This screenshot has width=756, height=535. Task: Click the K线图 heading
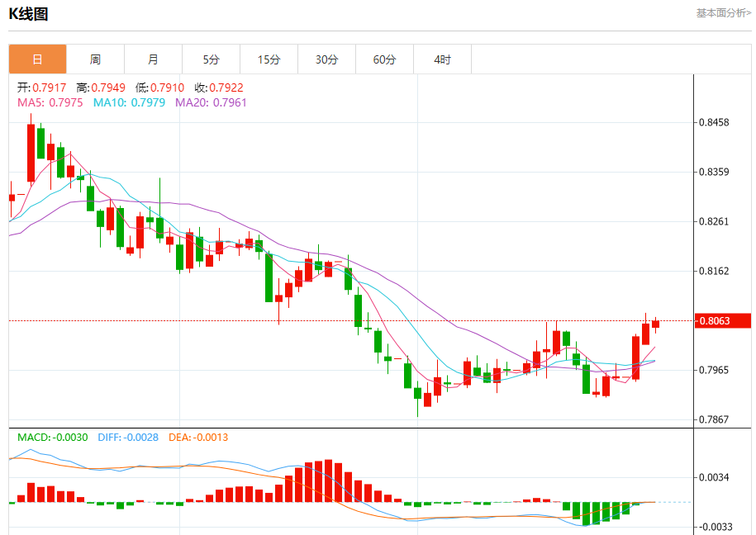tap(28, 14)
